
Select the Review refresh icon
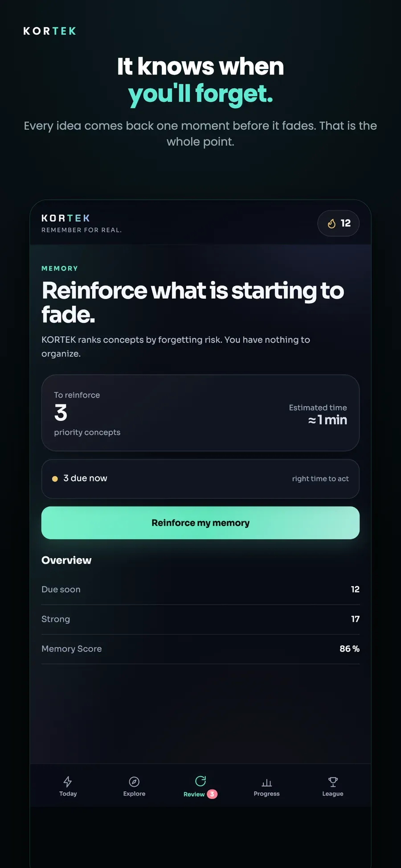click(x=200, y=781)
